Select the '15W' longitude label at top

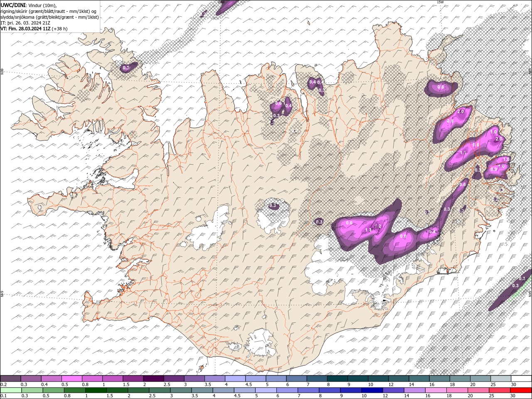(x=440, y=2)
